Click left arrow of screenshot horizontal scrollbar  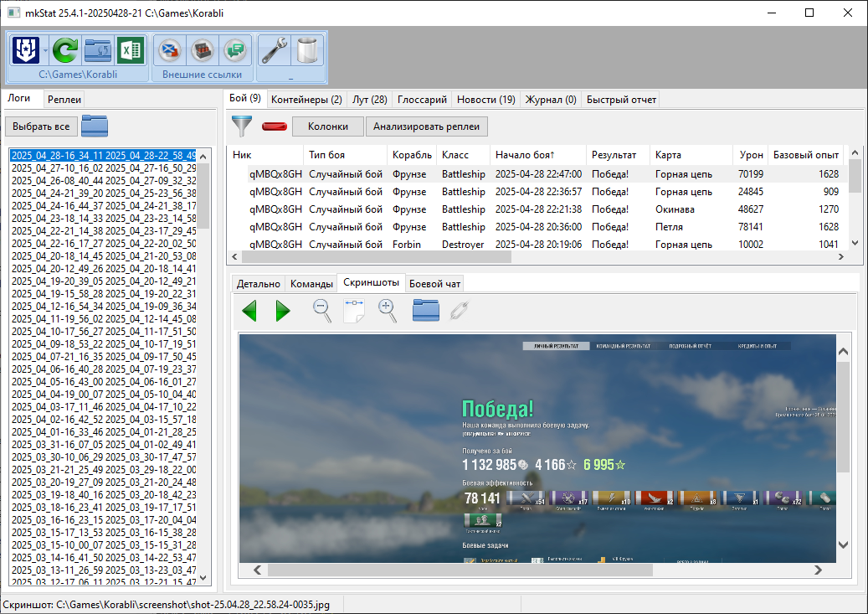(258, 570)
